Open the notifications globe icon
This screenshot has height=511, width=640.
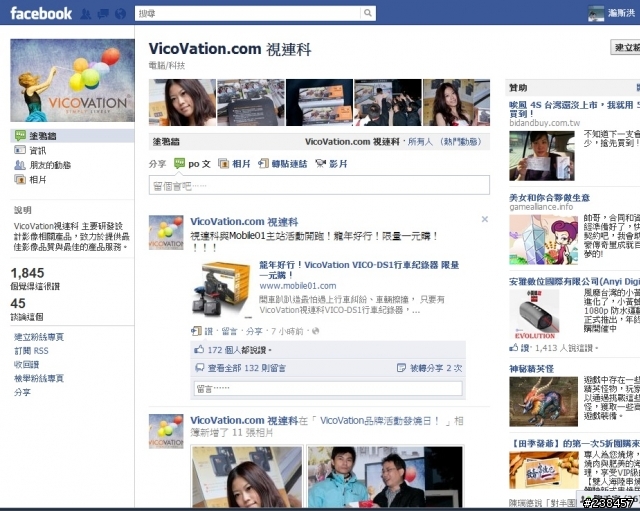[120, 14]
